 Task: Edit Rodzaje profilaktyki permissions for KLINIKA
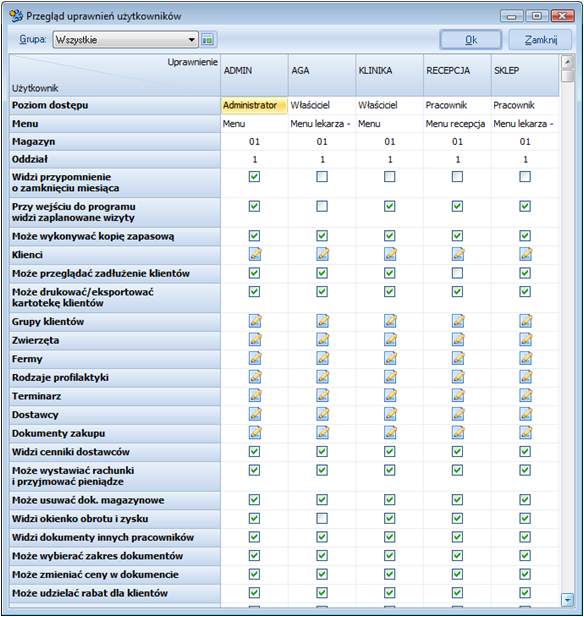[x=390, y=377]
